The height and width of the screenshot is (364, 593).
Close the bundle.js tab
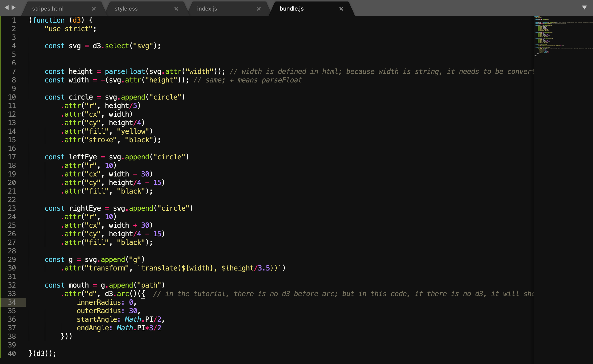click(341, 9)
